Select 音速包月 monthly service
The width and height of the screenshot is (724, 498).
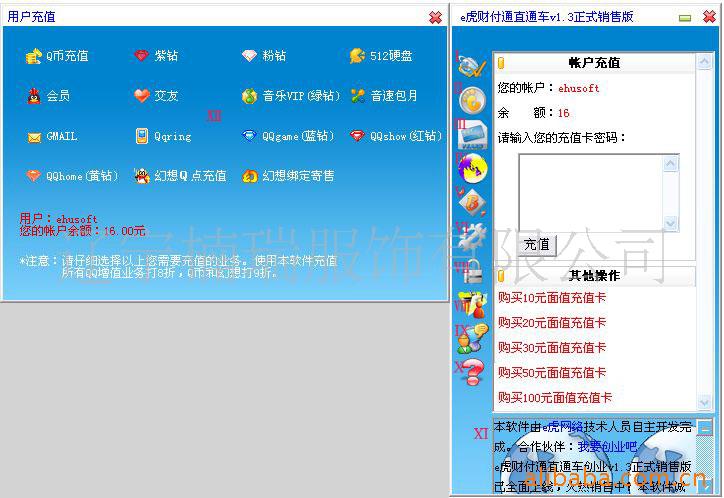(384, 96)
